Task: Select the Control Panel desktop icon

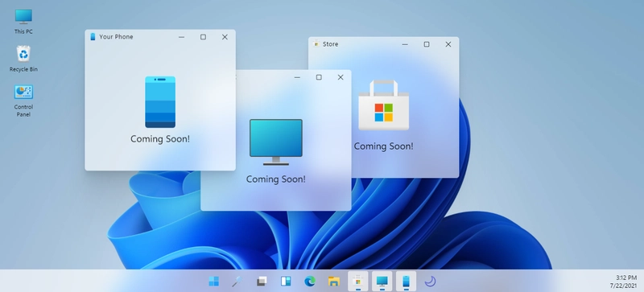Action: pos(23,101)
